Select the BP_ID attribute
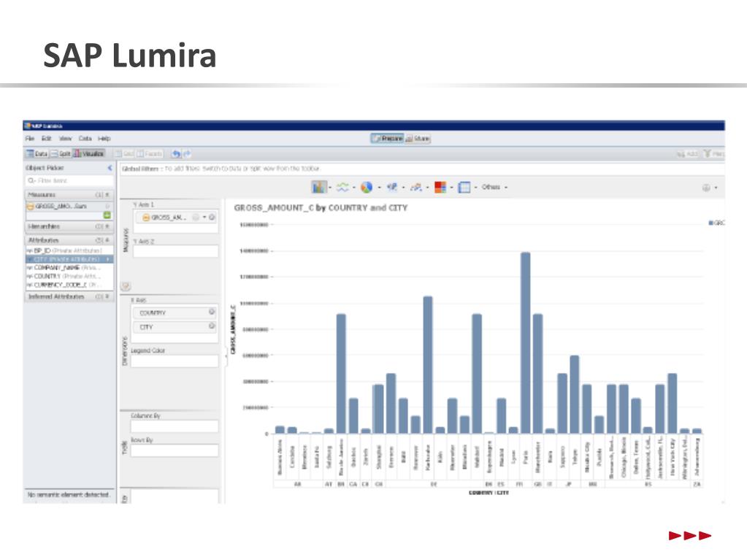Viewport: 747px width, 560px height. coord(69,250)
